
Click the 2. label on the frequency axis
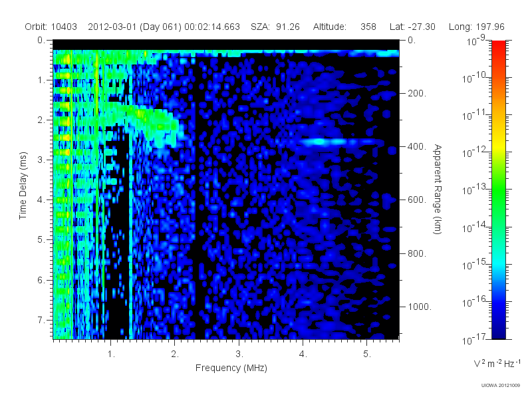(x=175, y=354)
